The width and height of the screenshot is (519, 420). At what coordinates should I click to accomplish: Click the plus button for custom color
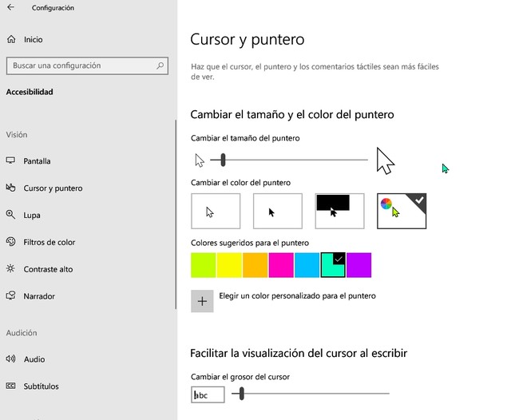202,301
